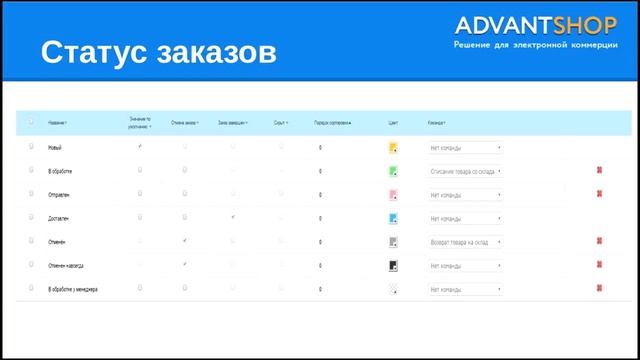Click the 'Новый' status name
Viewport: 640px width, 360px height.
(x=55, y=148)
